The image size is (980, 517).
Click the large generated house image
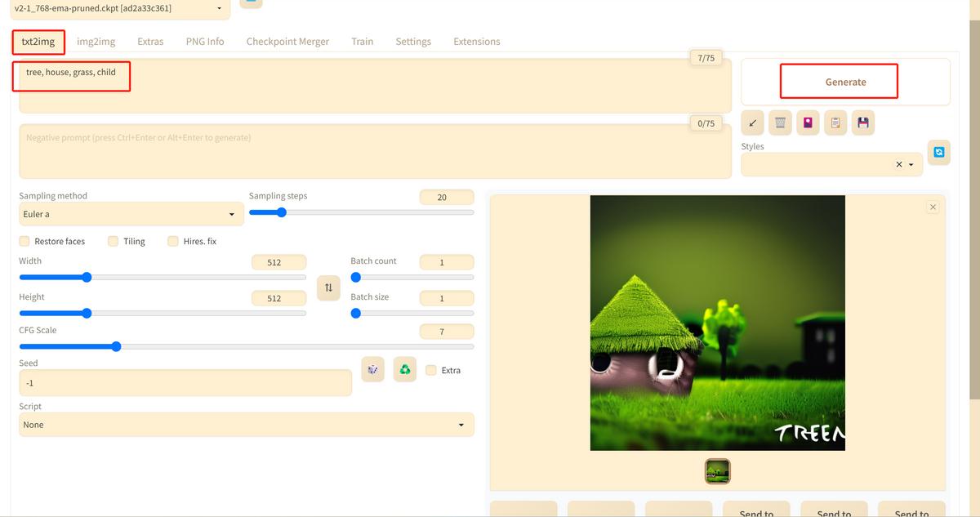[718, 323]
